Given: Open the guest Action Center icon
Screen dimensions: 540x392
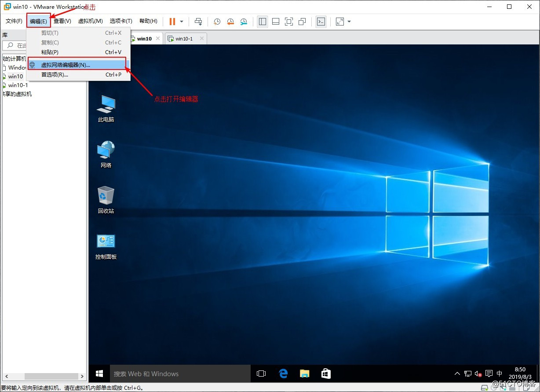Looking at the screenshot, I should [489, 374].
